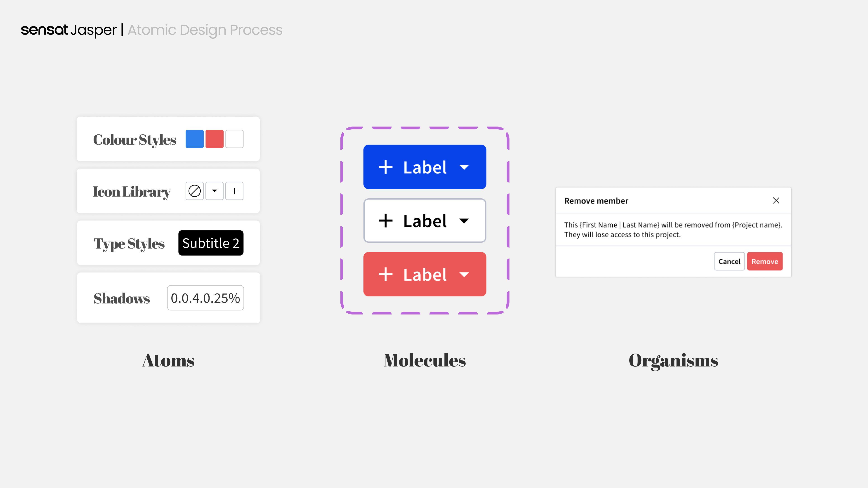
Task: Click the sensat Jasper logo text
Action: [68, 30]
